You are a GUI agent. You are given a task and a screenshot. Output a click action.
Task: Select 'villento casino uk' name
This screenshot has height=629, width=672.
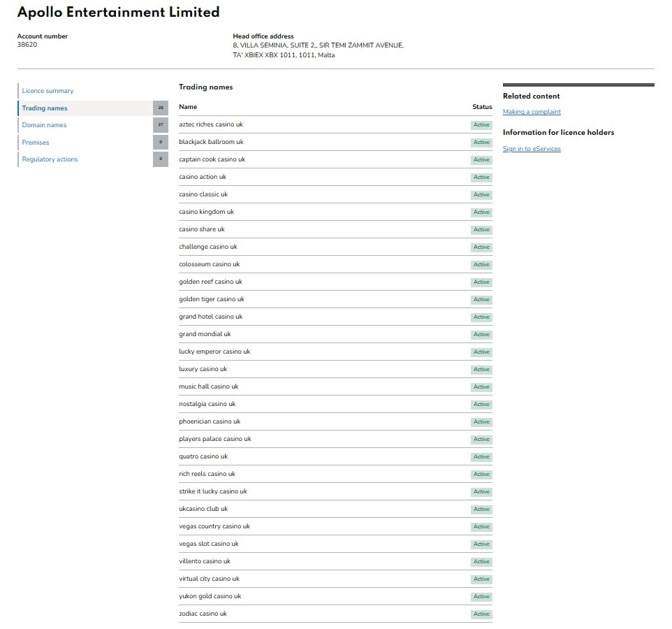point(205,561)
